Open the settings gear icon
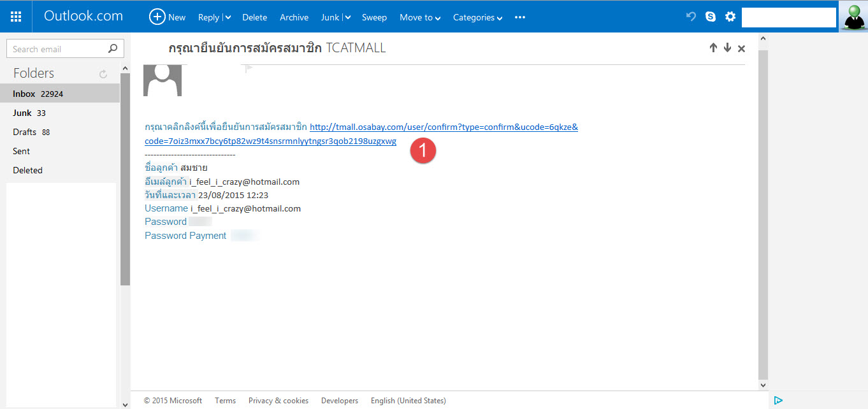Screen dimensions: 868x409 tap(730, 17)
